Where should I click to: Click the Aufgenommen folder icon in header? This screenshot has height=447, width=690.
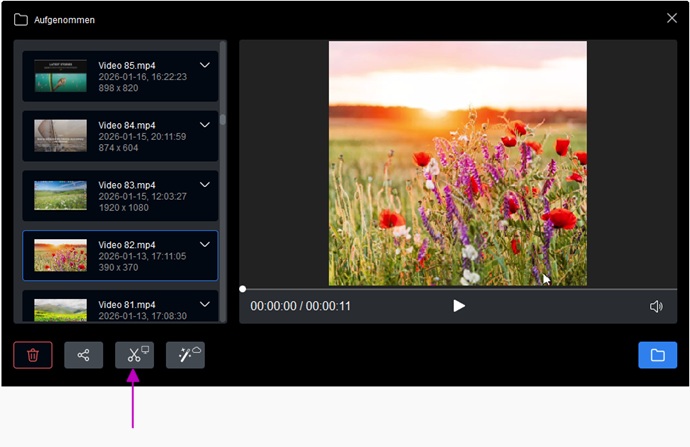[x=20, y=19]
